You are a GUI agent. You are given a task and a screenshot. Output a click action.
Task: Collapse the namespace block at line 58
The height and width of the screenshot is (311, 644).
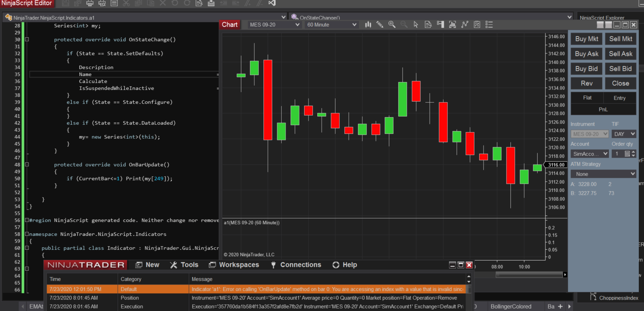27,234
